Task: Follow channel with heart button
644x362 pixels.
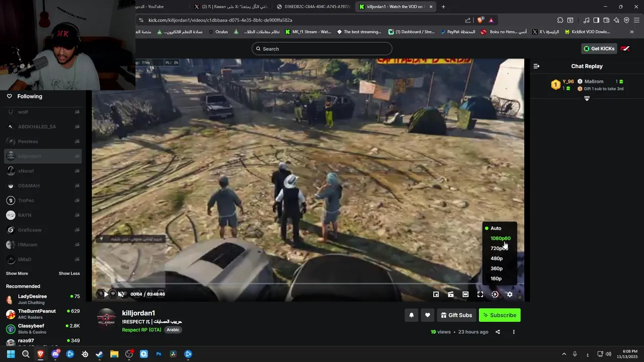Action: pos(427,315)
